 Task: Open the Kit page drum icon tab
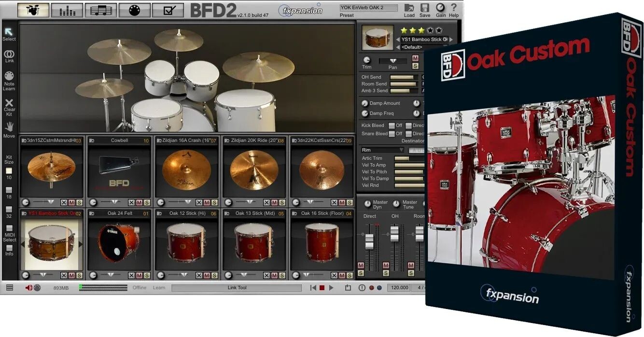pos(33,10)
